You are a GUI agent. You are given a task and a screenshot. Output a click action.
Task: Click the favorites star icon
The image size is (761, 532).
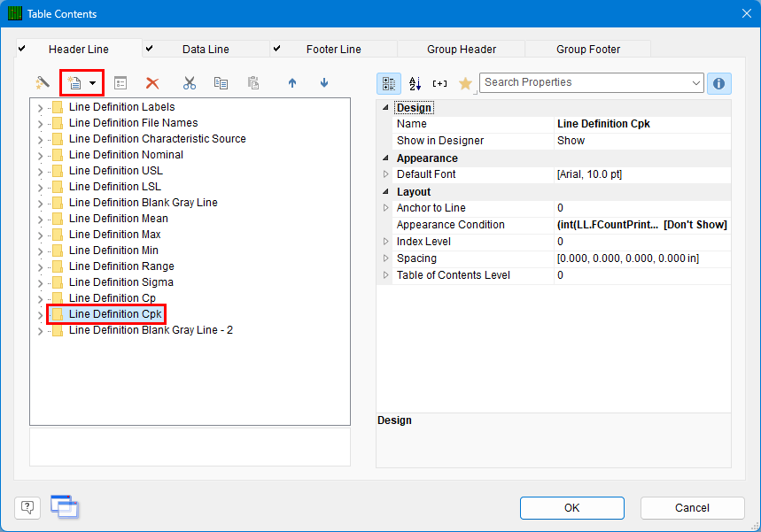point(465,83)
